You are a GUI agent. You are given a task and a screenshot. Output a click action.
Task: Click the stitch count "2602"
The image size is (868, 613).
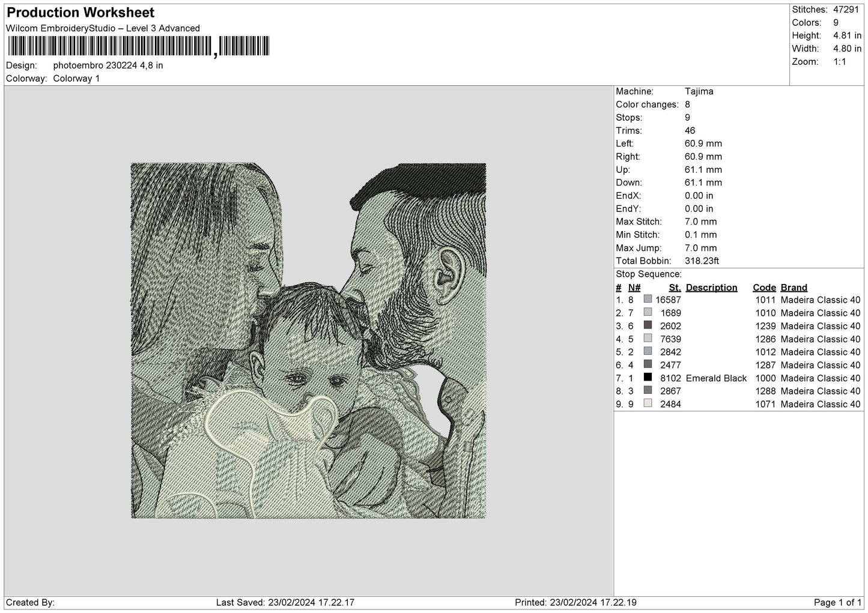(670, 326)
